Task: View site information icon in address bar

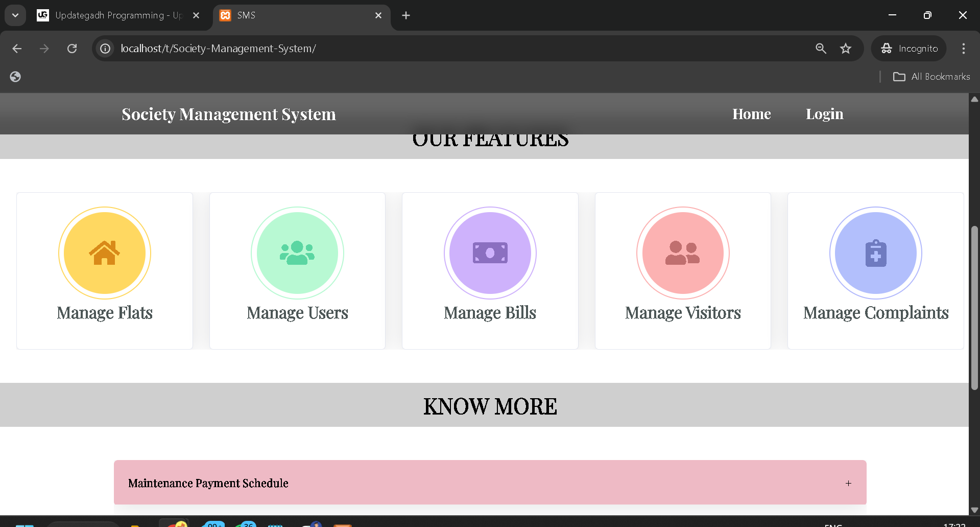Action: [x=105, y=49]
